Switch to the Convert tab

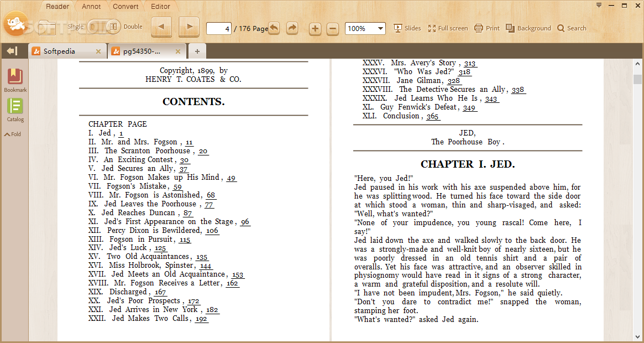(125, 7)
